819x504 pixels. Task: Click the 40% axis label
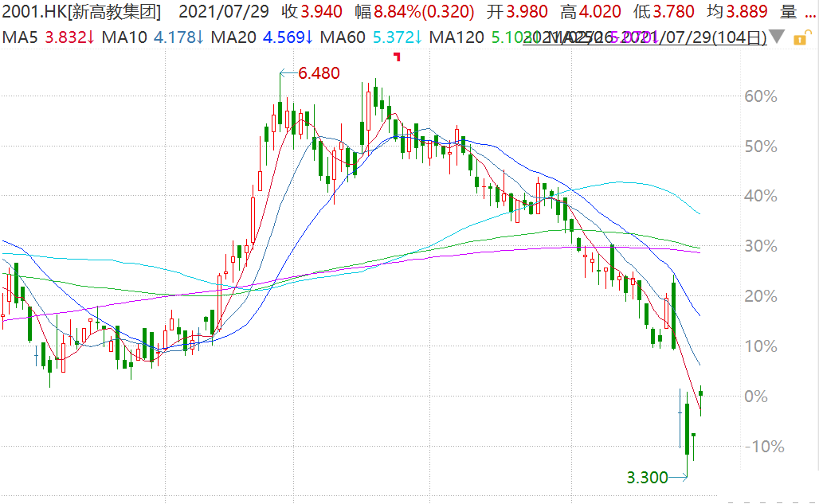[x=761, y=196]
